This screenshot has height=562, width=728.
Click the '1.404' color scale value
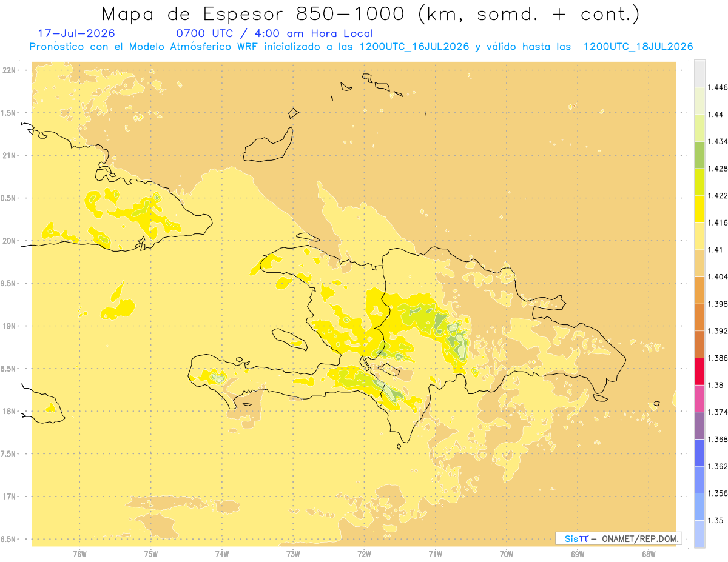718,276
